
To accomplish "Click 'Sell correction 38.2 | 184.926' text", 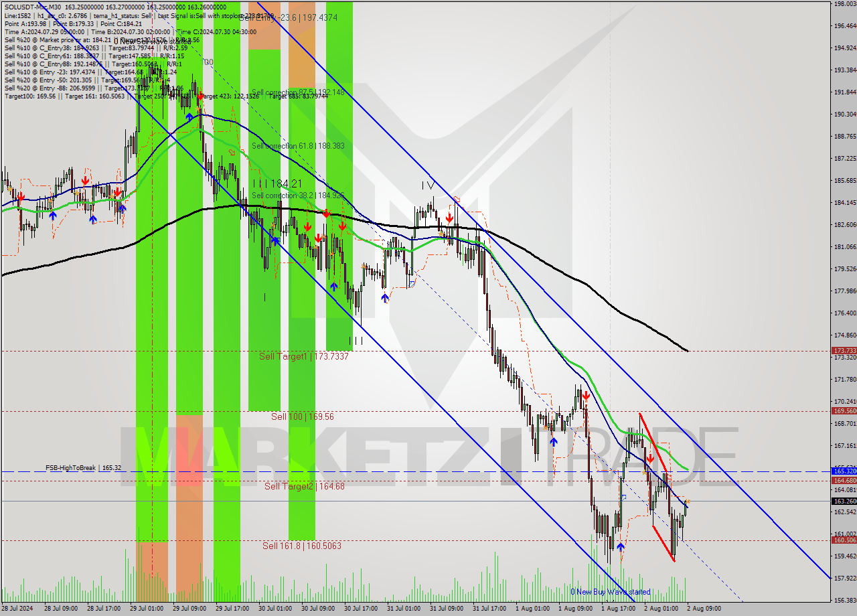I will tap(298, 196).
